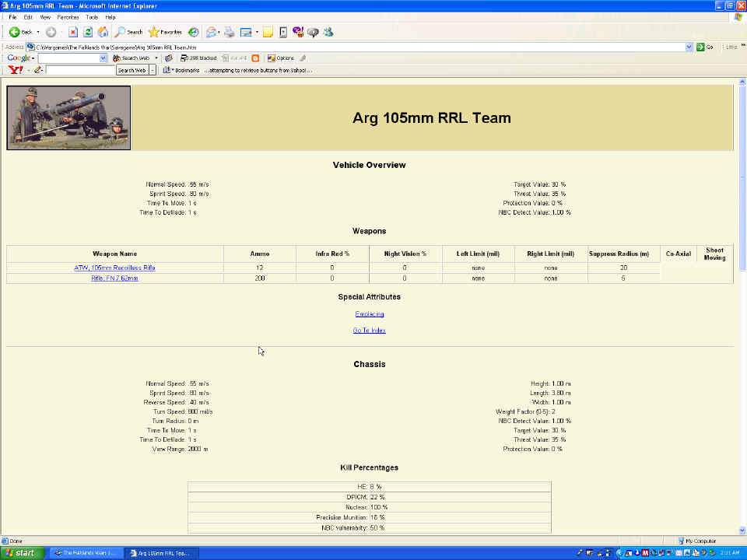The image size is (747, 560).
Task: Click the Print toolbar icon
Action: [230, 32]
